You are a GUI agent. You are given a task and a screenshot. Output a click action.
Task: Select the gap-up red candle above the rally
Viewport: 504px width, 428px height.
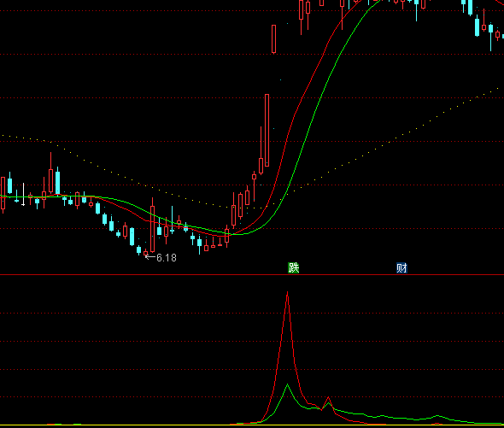click(274, 39)
